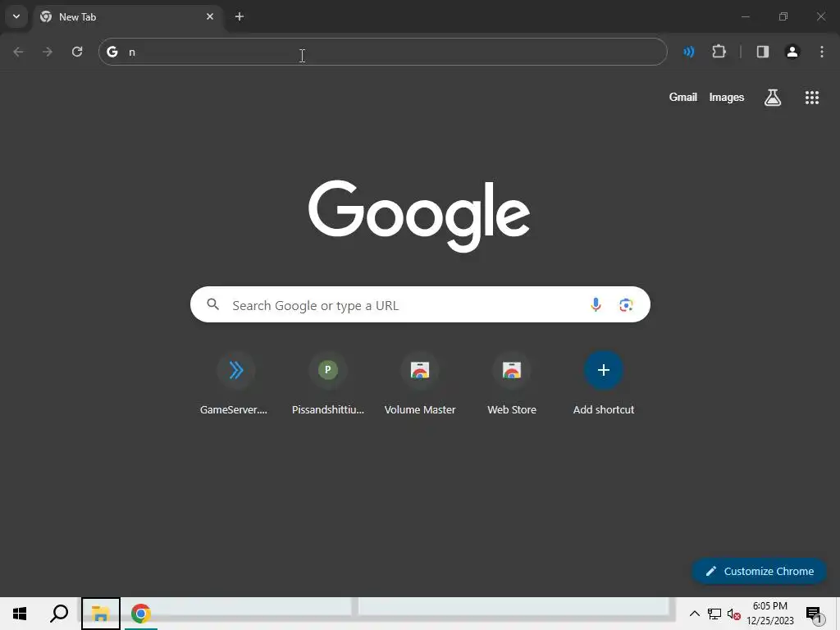Go back with the back arrow
The height and width of the screenshot is (630, 840).
[18, 52]
